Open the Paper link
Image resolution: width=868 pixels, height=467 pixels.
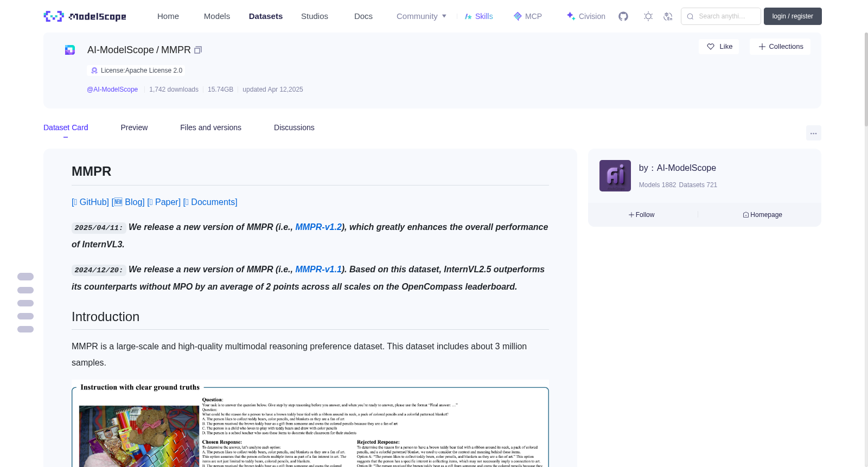[164, 202]
